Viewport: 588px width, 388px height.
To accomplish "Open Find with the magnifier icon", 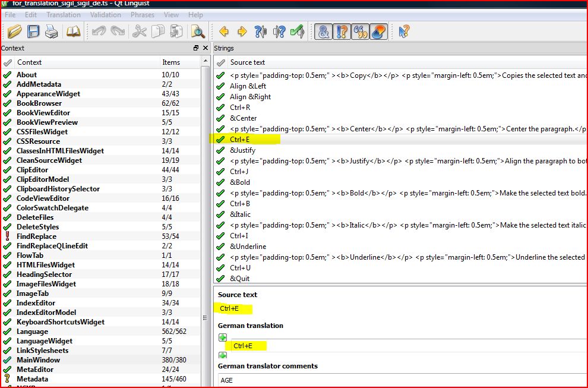I will point(198,31).
